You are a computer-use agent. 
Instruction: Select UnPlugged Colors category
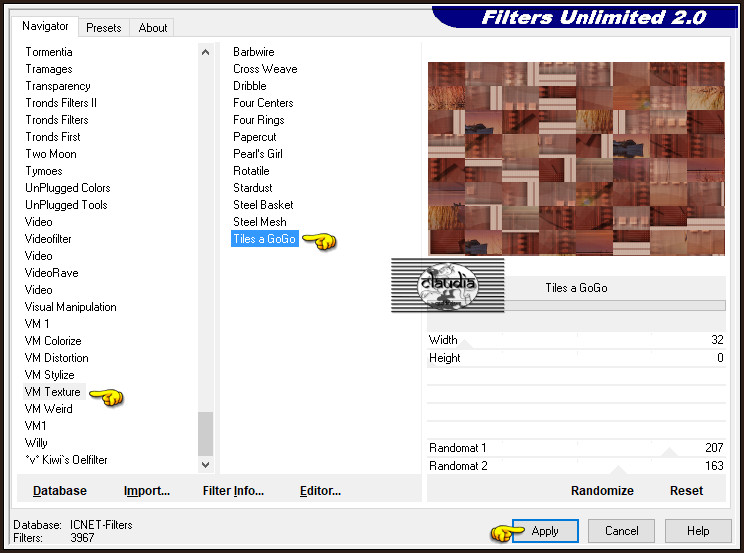[68, 188]
